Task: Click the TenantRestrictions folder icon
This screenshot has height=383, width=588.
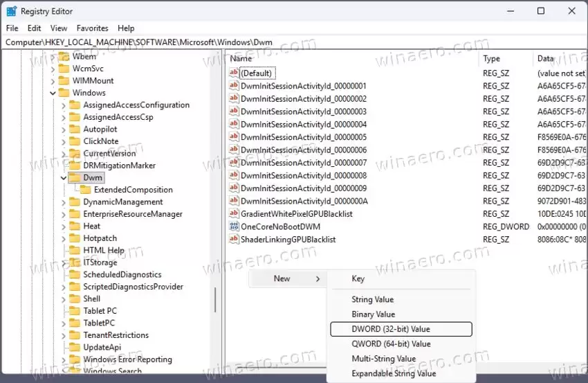Action: point(75,335)
